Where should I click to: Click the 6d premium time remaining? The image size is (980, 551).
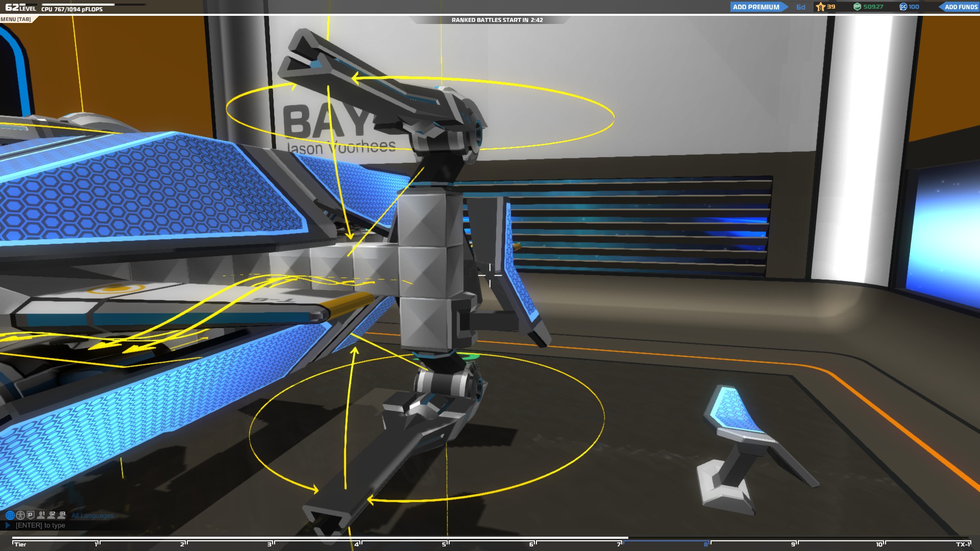(801, 7)
